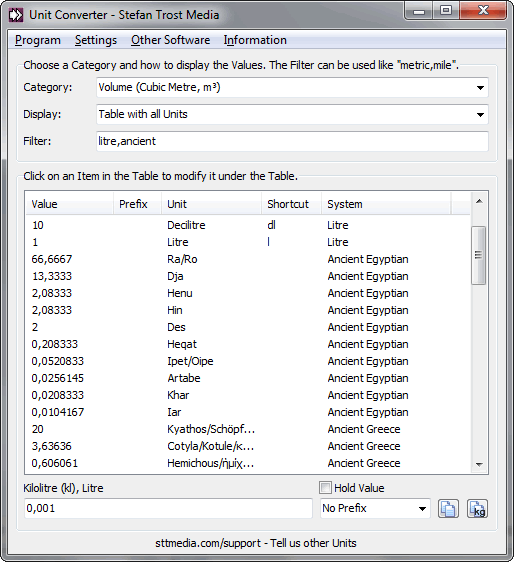
Task: Open the Program menu
Action: [38, 40]
